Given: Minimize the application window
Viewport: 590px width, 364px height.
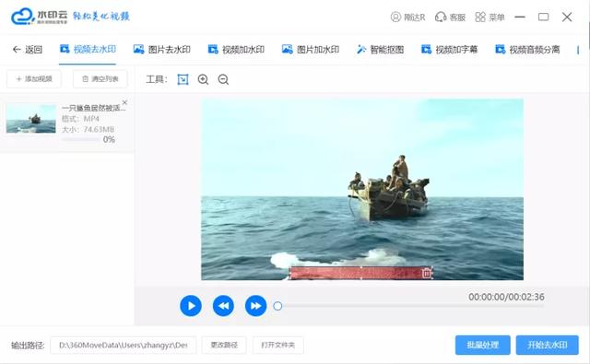Looking at the screenshot, I should point(520,17).
